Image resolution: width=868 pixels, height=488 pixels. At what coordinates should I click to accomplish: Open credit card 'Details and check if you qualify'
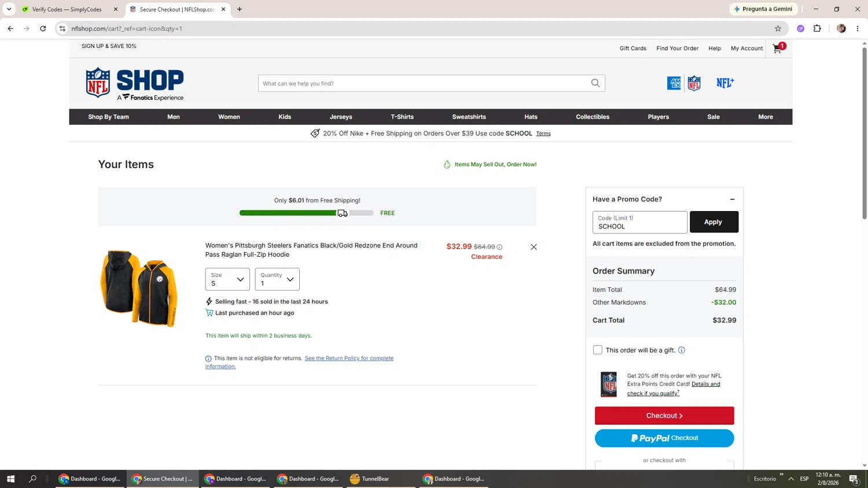[x=674, y=389]
